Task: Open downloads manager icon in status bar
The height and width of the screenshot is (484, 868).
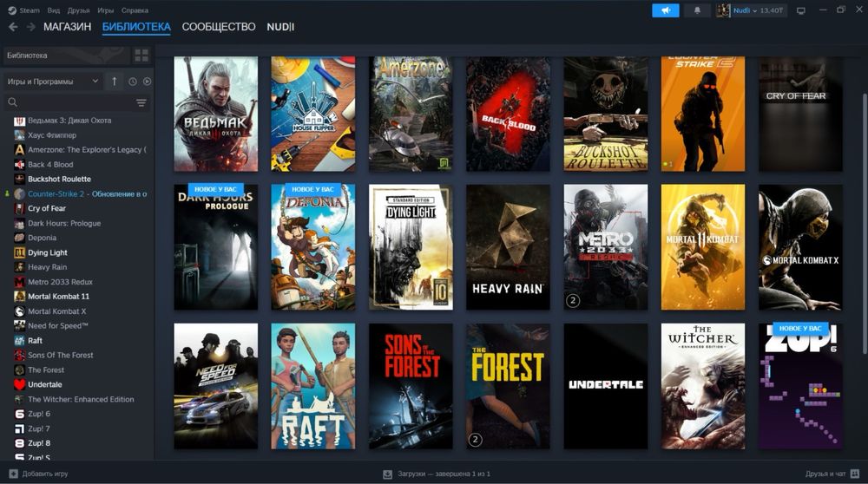Action: click(x=387, y=474)
